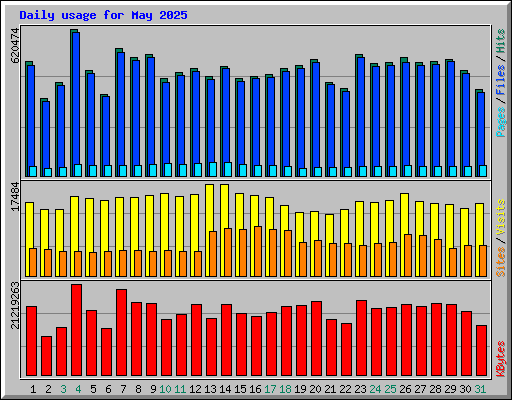Click day 1 label on x-axis
The width and height of the screenshot is (512, 400).
33,389
